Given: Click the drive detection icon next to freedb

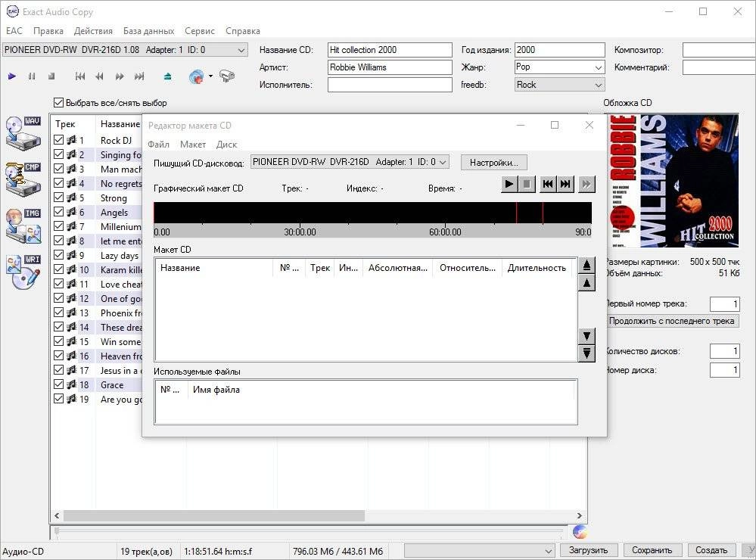Looking at the screenshot, I should click(x=226, y=76).
